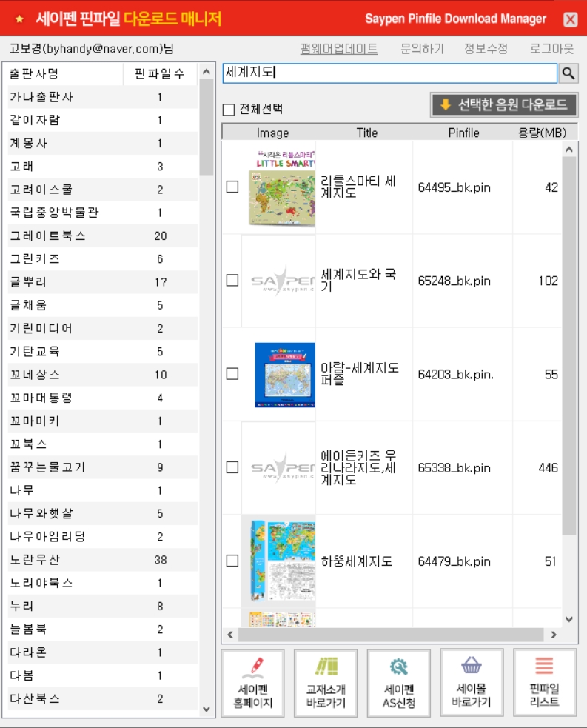Click the results list scroll-down arrow

tap(569, 619)
